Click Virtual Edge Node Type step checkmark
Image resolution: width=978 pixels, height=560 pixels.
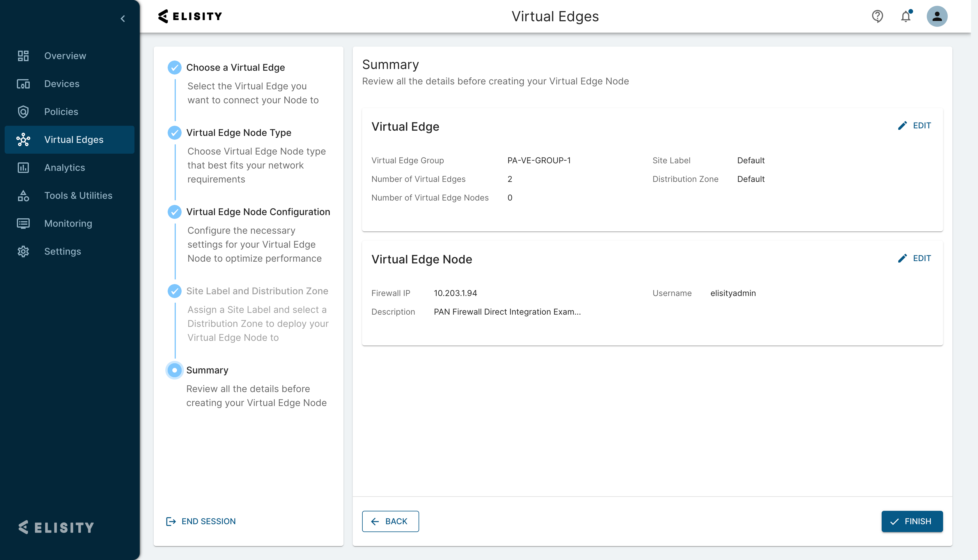175,133
